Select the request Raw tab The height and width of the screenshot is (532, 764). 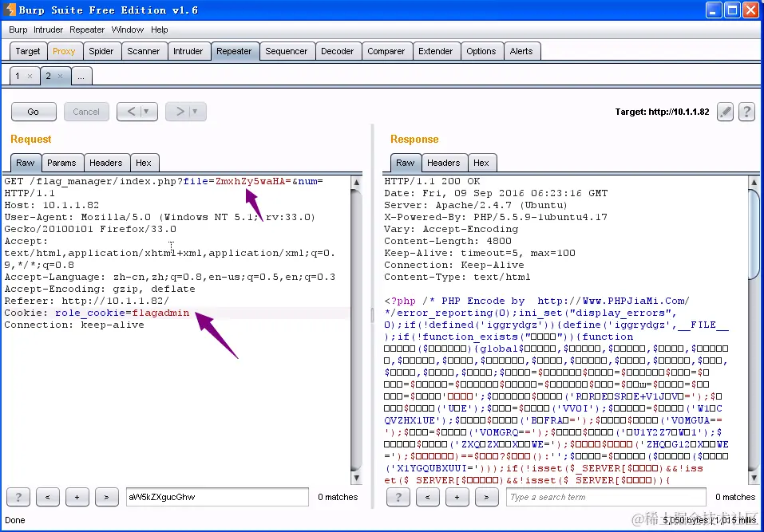pos(26,163)
